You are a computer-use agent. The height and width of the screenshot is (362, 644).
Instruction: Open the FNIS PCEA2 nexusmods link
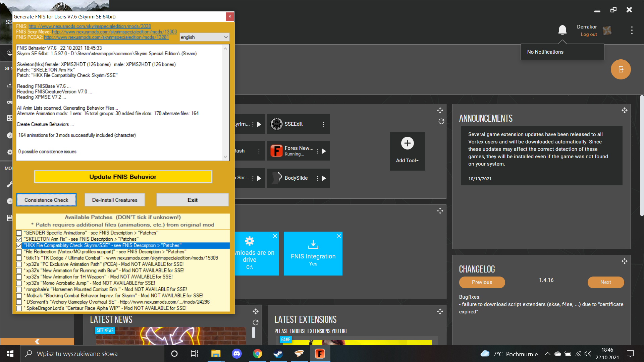(106, 37)
